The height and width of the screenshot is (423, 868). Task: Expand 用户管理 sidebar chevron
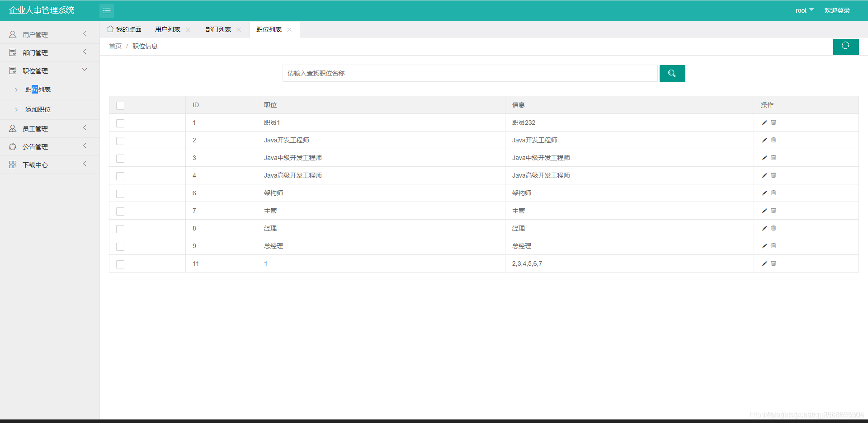pyautogui.click(x=85, y=33)
